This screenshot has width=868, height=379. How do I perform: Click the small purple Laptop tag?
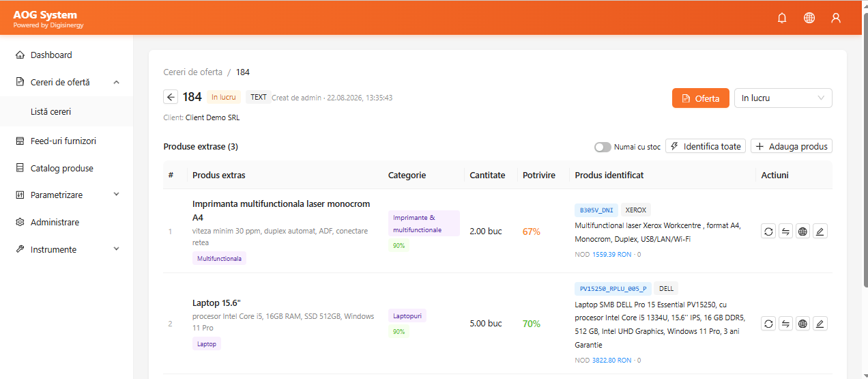(207, 344)
